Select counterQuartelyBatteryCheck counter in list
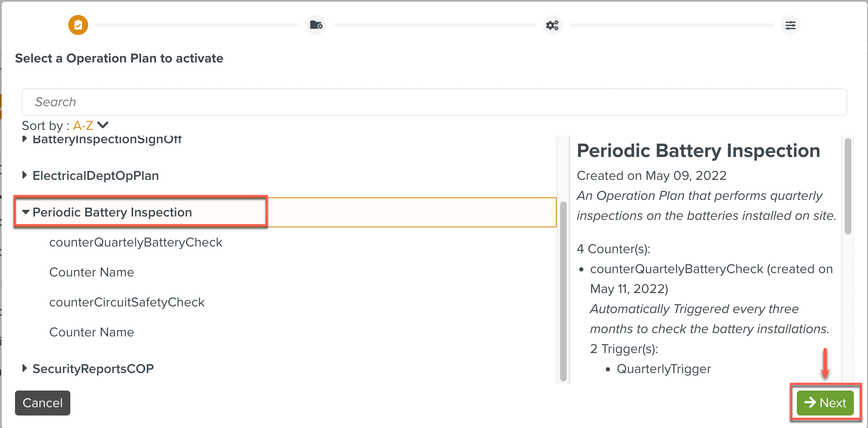Screen dimensions: 868x428 point(136,242)
